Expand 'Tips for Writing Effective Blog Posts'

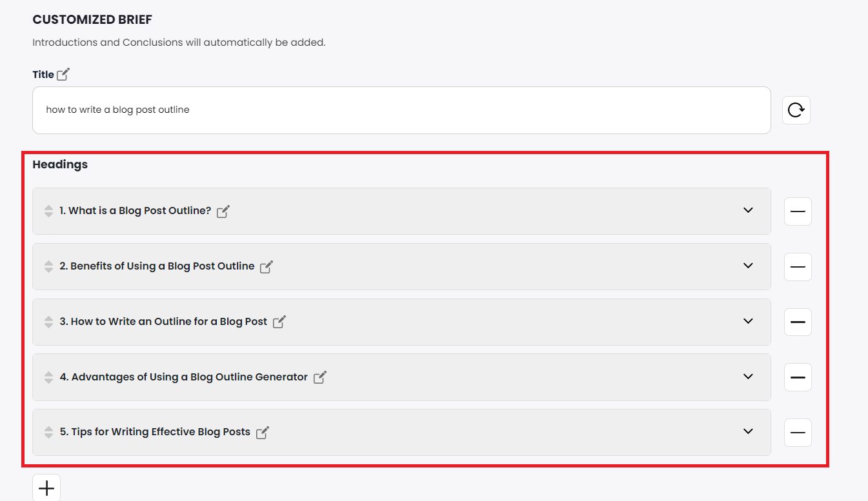748,431
